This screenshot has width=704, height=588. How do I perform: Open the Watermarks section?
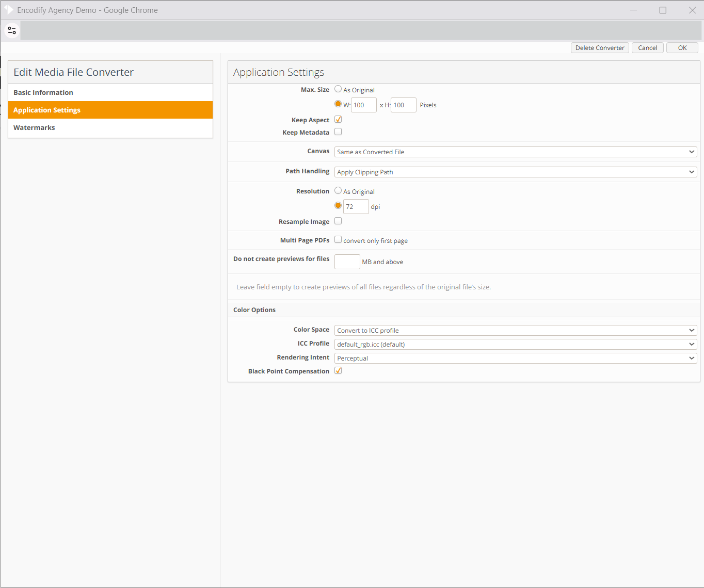click(110, 127)
